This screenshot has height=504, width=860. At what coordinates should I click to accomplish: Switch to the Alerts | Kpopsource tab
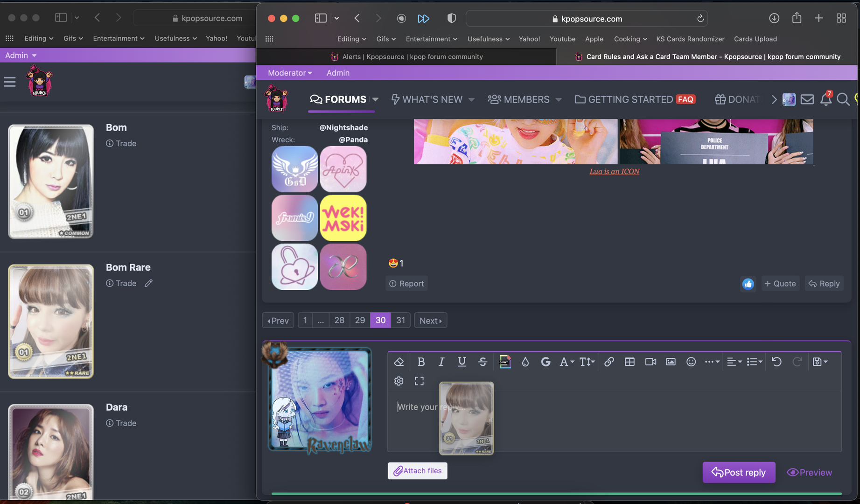pyautogui.click(x=406, y=56)
